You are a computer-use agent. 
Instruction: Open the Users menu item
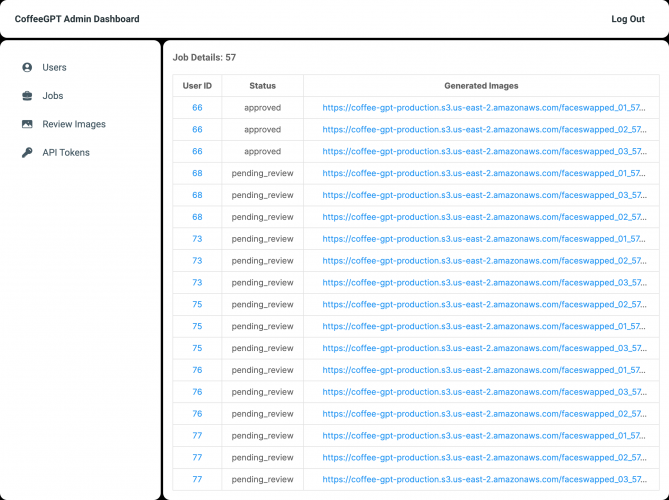[54, 68]
